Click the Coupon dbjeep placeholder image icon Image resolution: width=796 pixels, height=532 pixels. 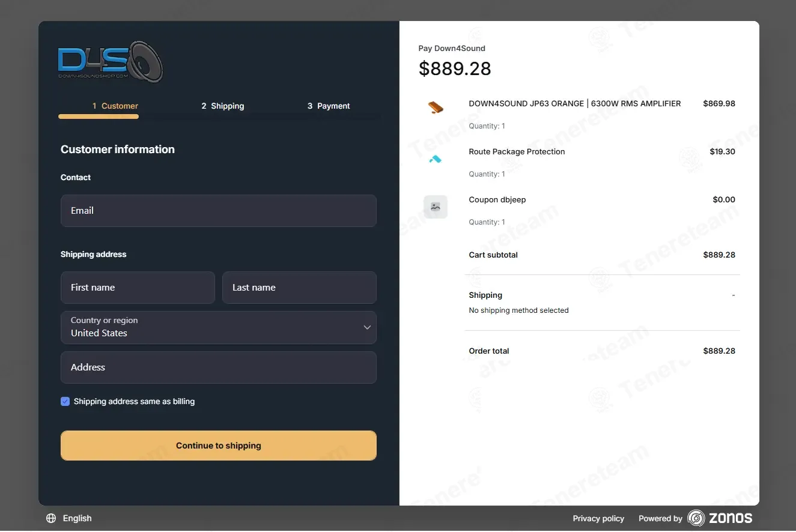(436, 207)
